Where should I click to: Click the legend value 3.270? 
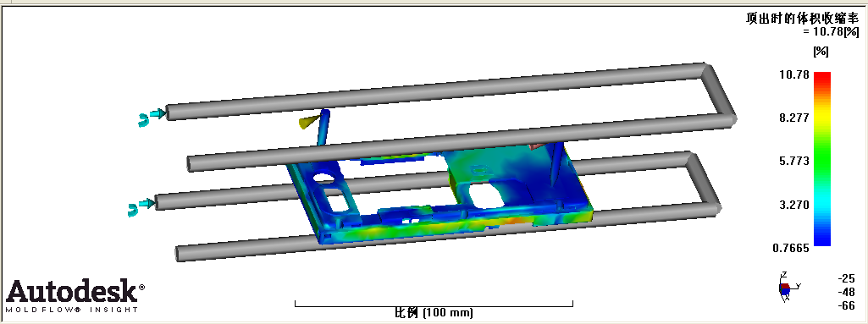[793, 205]
